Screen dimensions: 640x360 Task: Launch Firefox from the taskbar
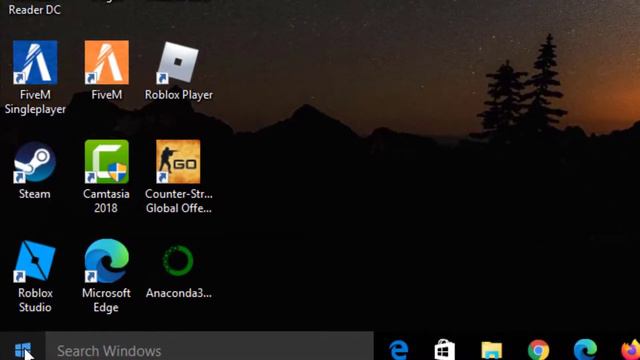[631, 350]
